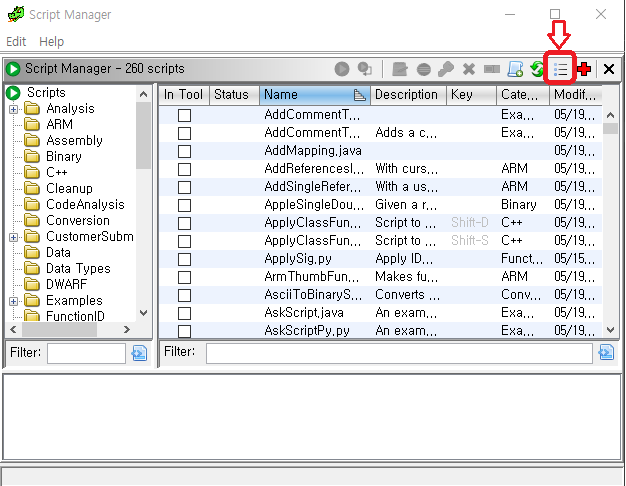Expand the CustomerSubm folder node
This screenshot has height=486, width=626.
point(14,237)
